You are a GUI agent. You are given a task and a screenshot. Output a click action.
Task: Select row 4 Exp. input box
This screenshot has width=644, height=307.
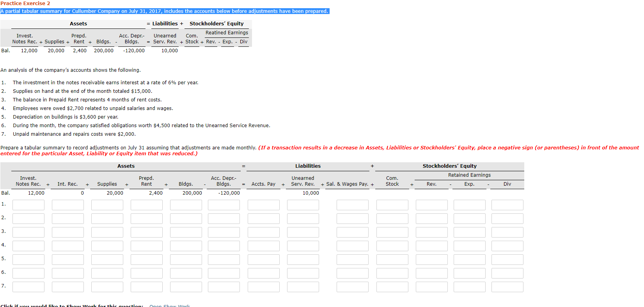pos(470,246)
